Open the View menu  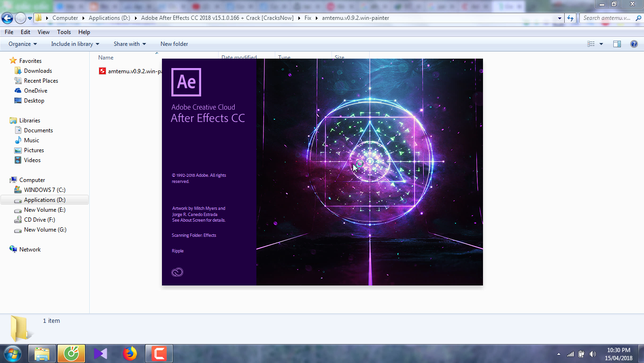43,32
